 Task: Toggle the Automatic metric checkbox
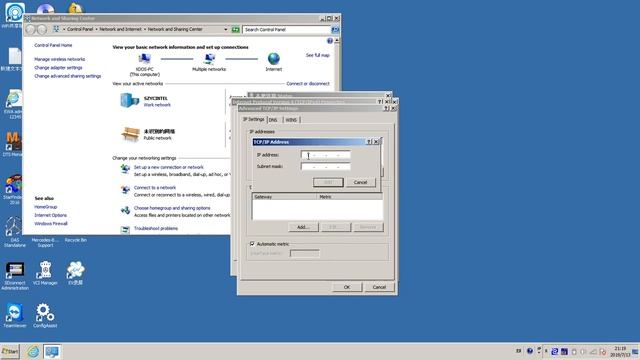(252, 244)
